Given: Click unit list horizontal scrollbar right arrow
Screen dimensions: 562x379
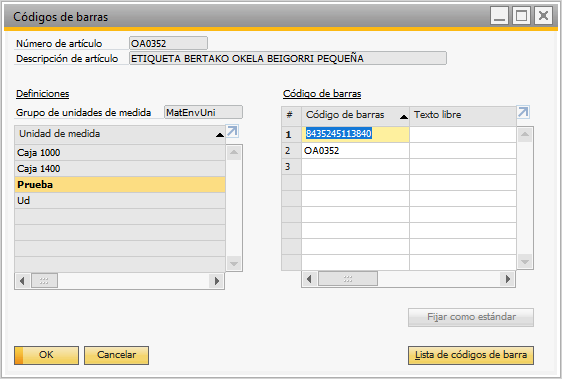Looking at the screenshot, I should (216, 281).
